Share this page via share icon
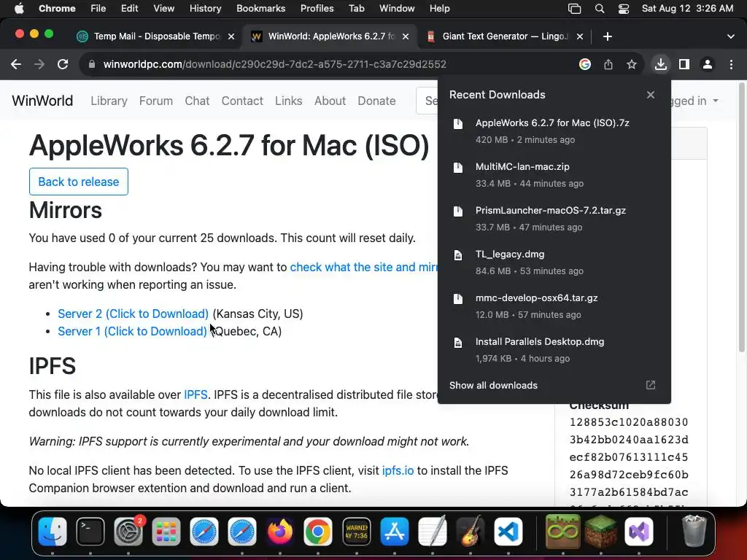This screenshot has height=560, width=747. click(x=608, y=64)
